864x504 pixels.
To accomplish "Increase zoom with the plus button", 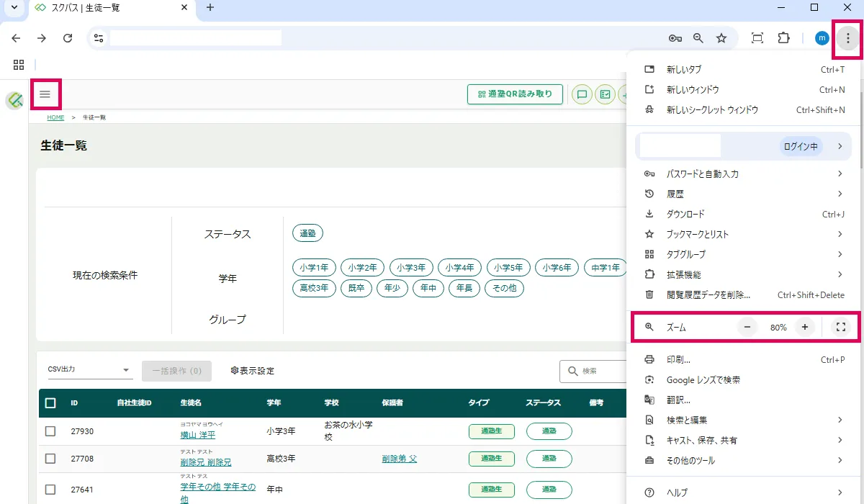I will click(805, 327).
